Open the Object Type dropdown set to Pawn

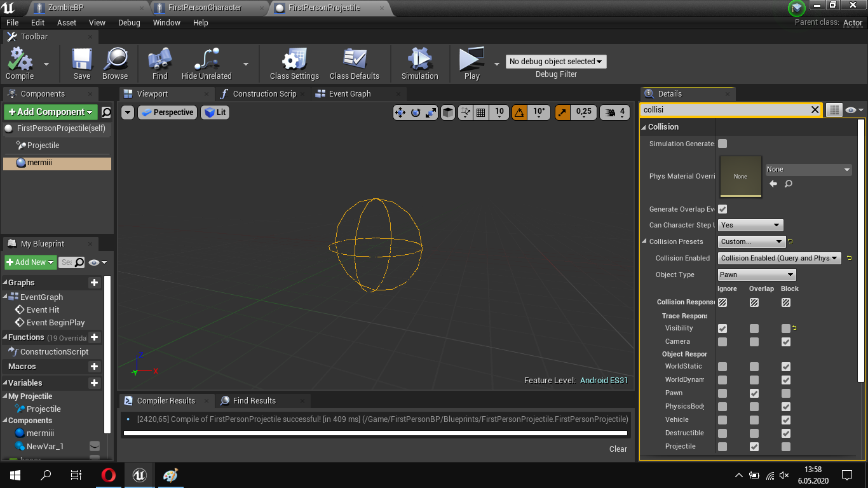tap(757, 274)
